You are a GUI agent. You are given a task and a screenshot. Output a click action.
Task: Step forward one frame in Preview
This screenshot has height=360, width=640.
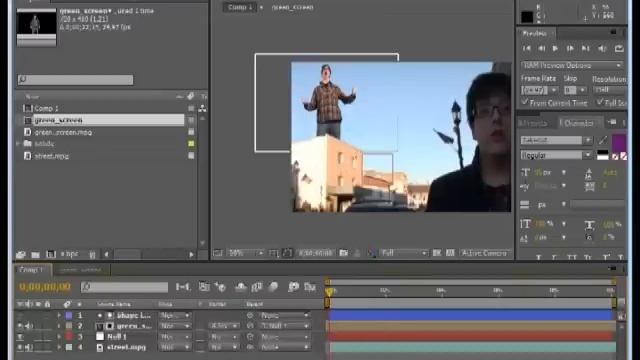tap(570, 48)
